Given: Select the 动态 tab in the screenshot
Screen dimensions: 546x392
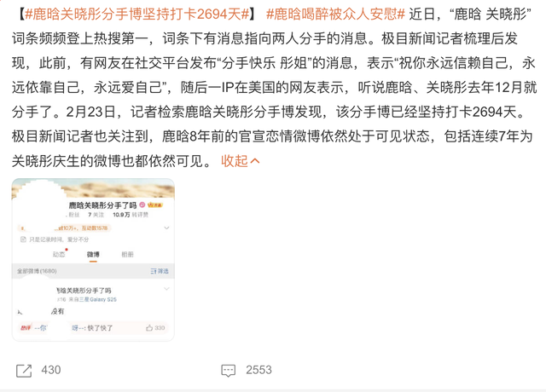Looking at the screenshot, I should 59,254.
